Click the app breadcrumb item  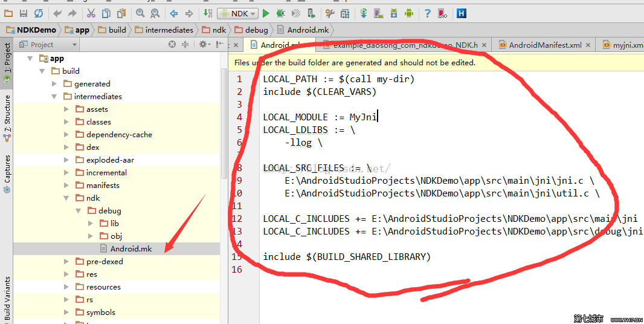(x=77, y=30)
